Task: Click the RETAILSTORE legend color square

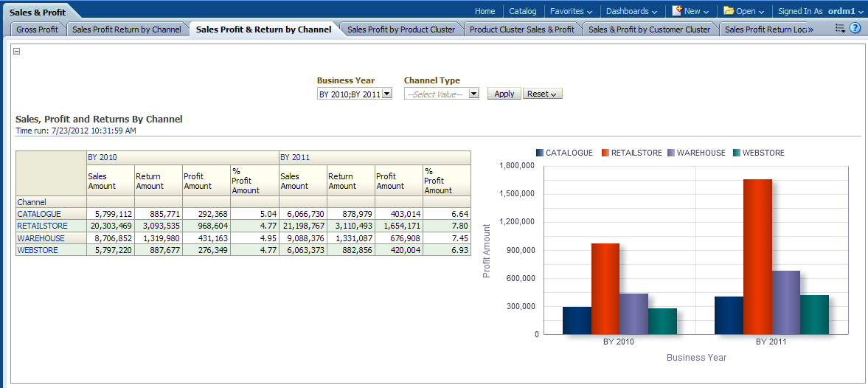Action: (605, 153)
